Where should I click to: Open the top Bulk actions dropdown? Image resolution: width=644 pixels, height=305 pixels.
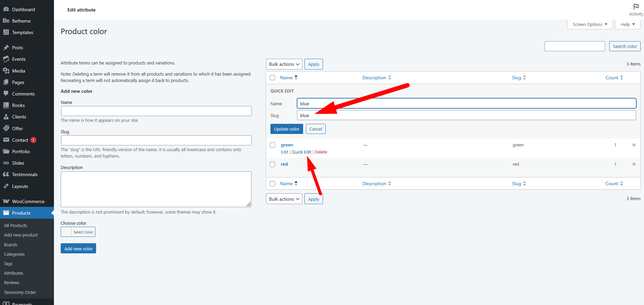point(284,64)
